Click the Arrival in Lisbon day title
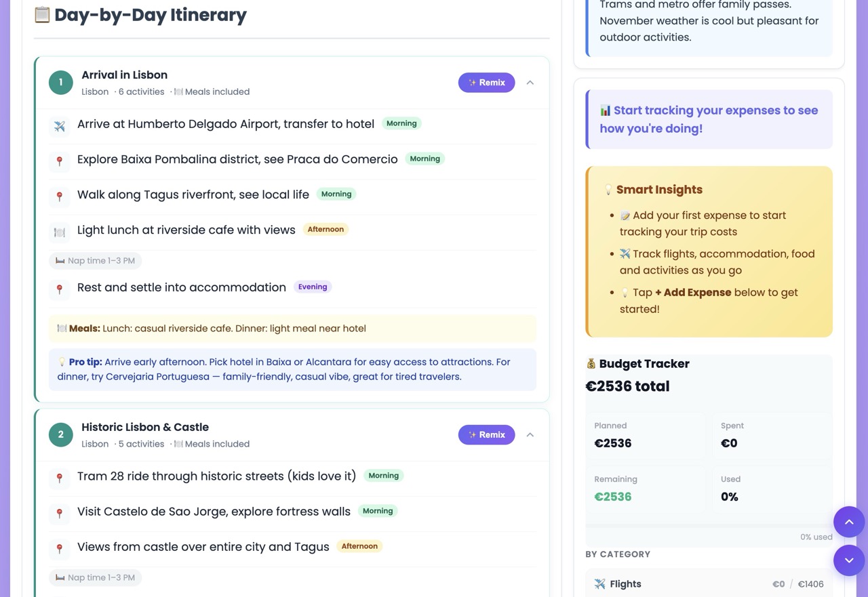Image resolution: width=868 pixels, height=597 pixels. tap(124, 75)
